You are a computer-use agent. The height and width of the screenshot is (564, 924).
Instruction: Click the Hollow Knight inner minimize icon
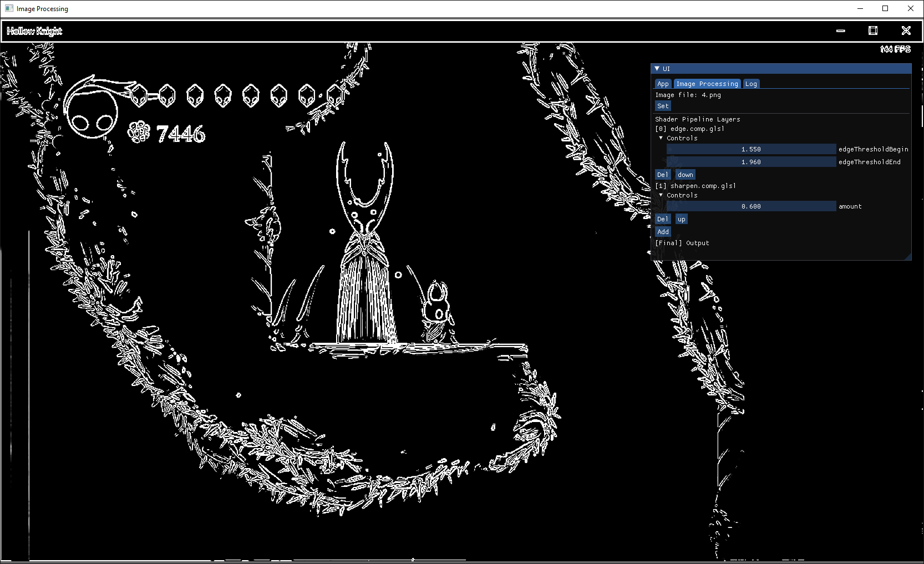pyautogui.click(x=841, y=31)
